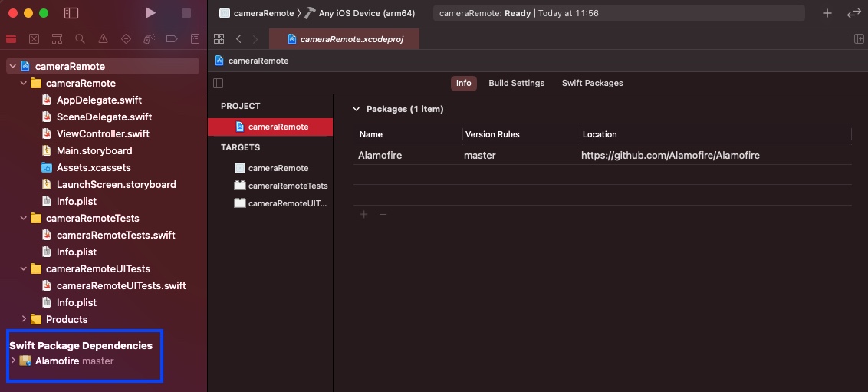
Task: Open ViewController.swift
Action: coord(103,134)
